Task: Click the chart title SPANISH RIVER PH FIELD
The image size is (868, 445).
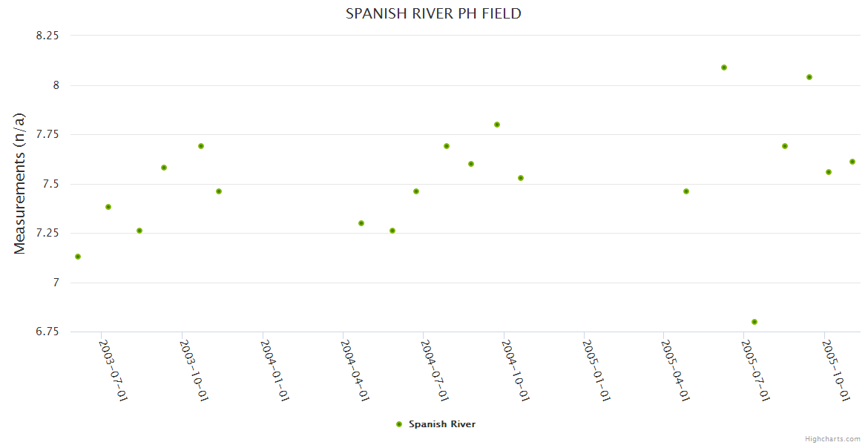Action: (433, 14)
